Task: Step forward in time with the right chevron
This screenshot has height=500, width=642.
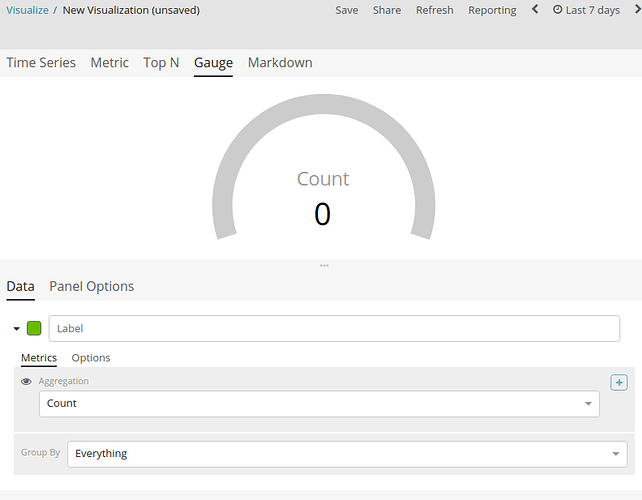Action: click(x=637, y=9)
